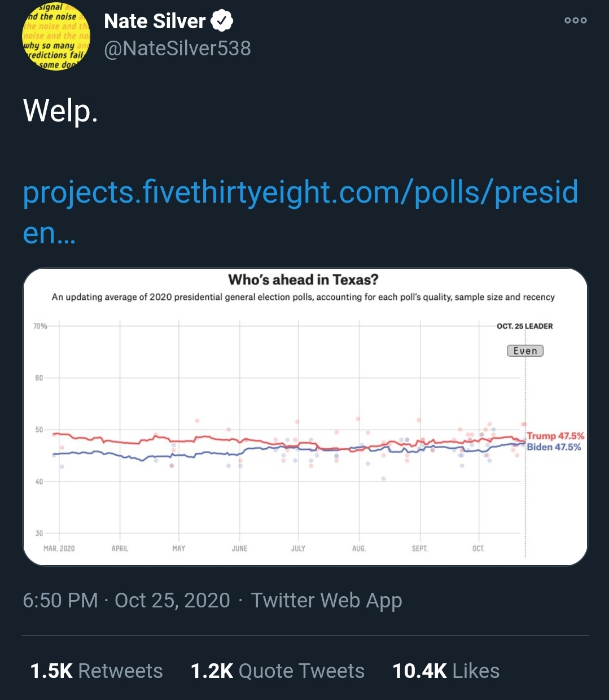Click the JULY axis label on chart

pyautogui.click(x=298, y=548)
